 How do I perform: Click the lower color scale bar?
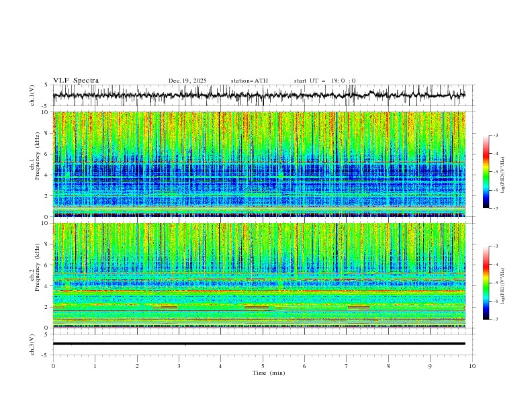(x=486, y=283)
